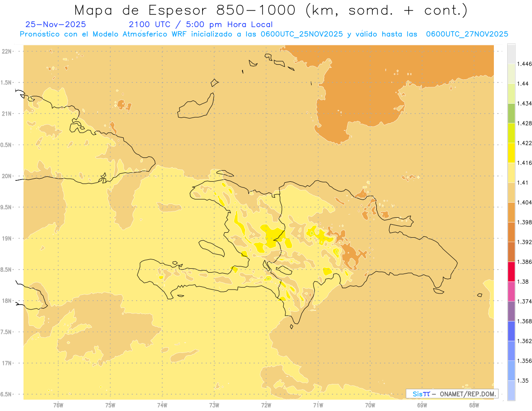Viewport: 532px width, 411px height.
Task: Click the longitude label '69W'
Action: 422,405
